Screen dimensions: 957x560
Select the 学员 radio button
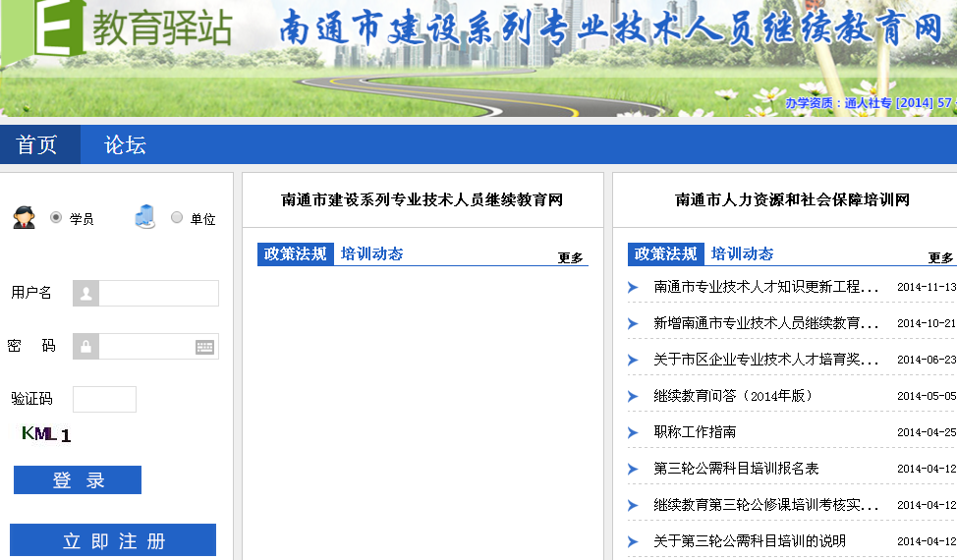[x=56, y=217]
